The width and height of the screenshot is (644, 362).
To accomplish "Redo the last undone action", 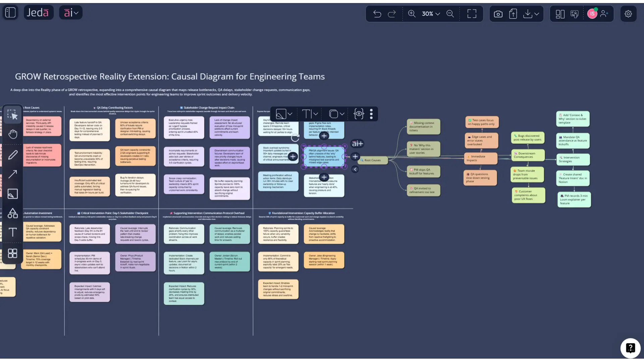I will click(392, 14).
